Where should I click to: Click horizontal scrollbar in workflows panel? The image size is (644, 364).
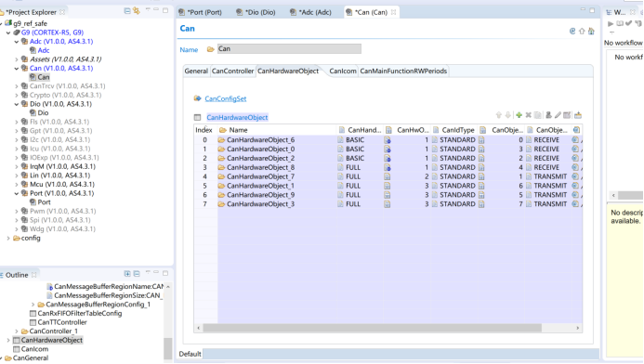point(630,195)
